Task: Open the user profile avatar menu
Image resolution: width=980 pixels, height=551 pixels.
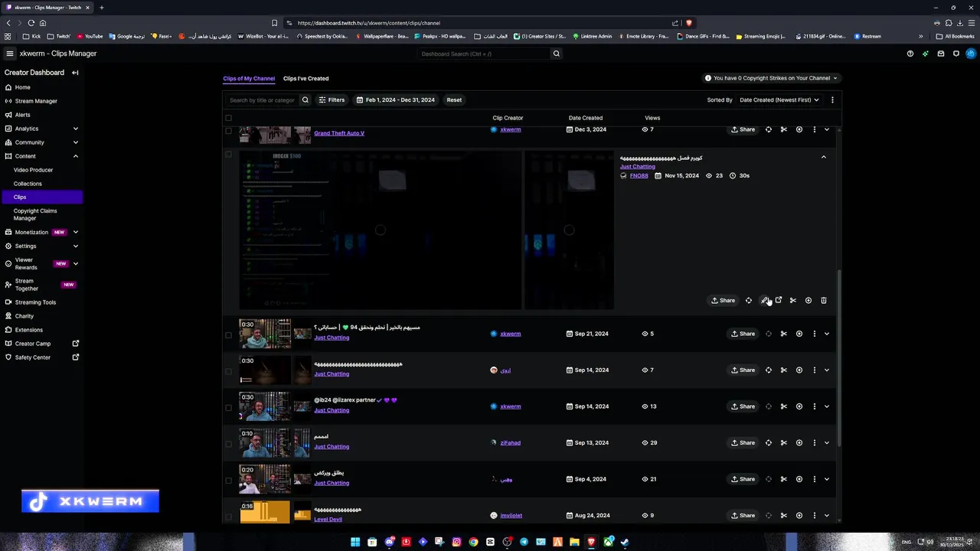Action: click(x=971, y=54)
